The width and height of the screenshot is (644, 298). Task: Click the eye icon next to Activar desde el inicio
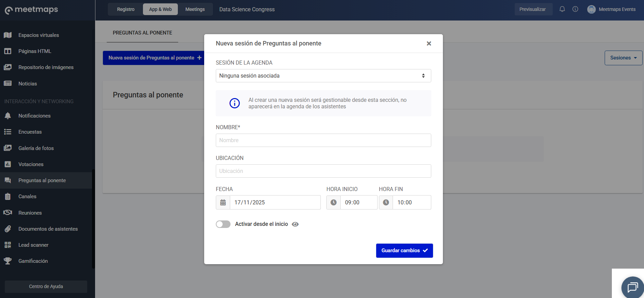pyautogui.click(x=295, y=224)
